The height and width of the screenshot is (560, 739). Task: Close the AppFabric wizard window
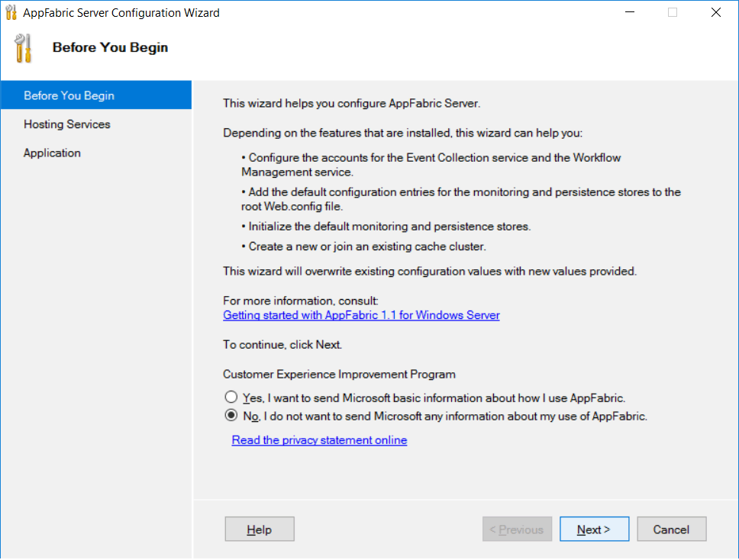point(716,12)
